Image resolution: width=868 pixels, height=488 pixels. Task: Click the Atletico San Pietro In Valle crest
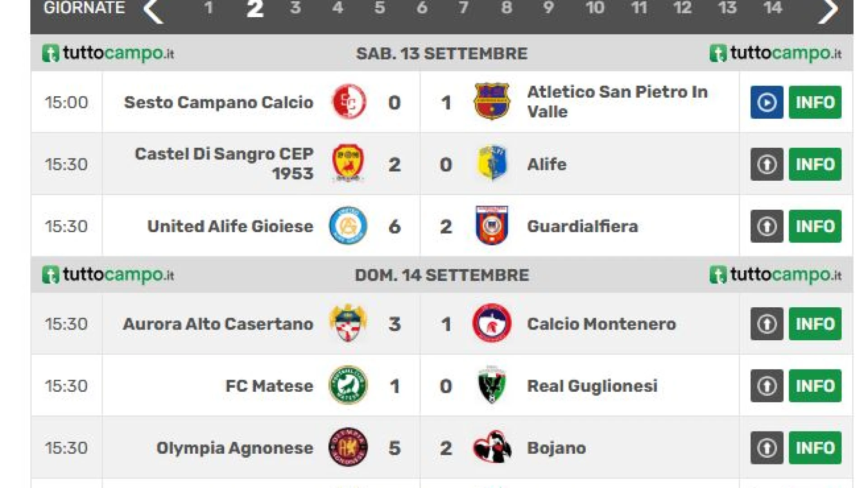492,102
